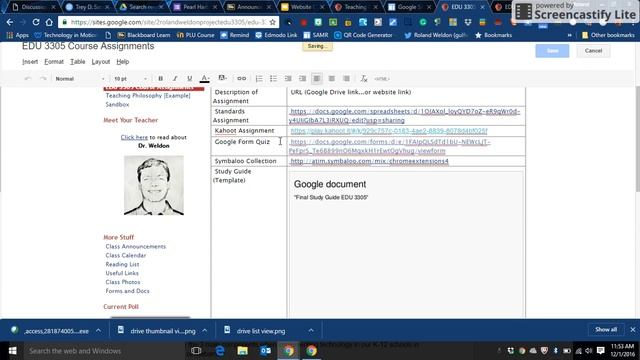Open the 10 pt font size dropdown
640x360 pixels.
[130, 78]
